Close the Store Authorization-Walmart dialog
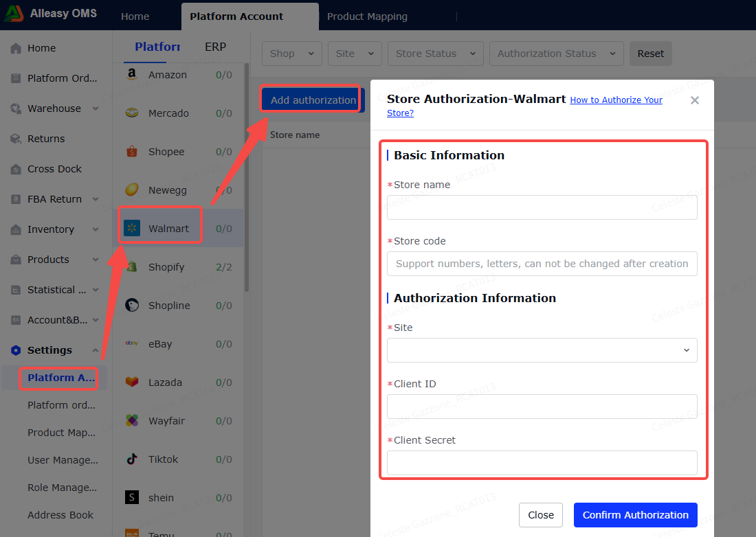The image size is (756, 537). click(x=694, y=100)
